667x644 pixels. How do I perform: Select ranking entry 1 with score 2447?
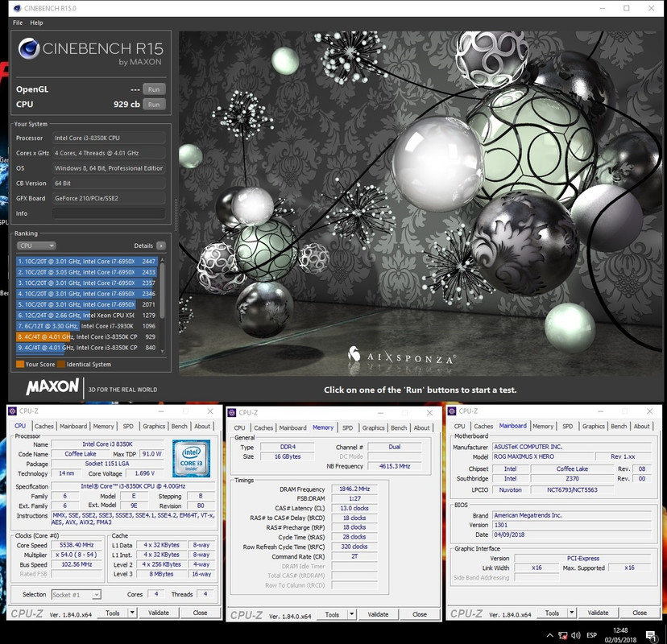pyautogui.click(x=87, y=262)
